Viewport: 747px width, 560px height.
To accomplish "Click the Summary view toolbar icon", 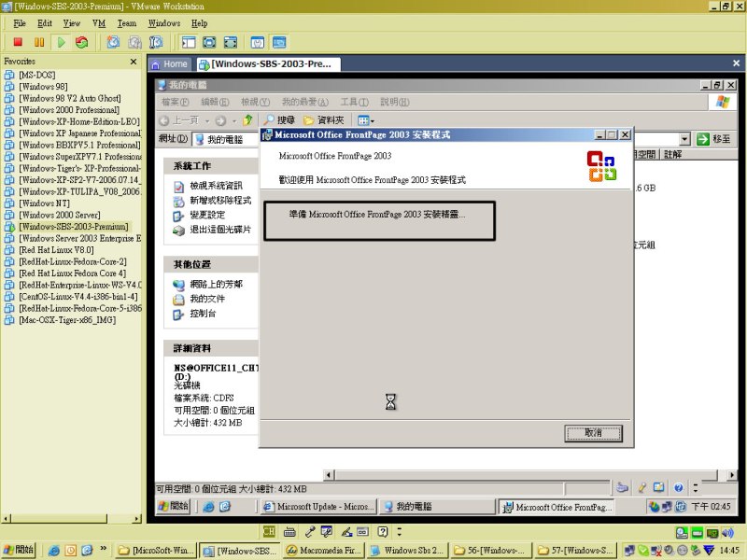I will pyautogui.click(x=258, y=42).
